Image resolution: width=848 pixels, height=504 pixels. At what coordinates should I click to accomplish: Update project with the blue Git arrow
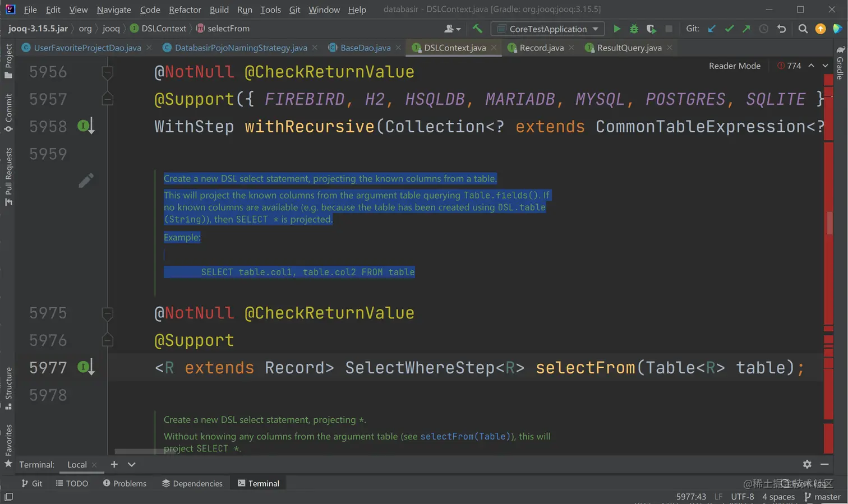tap(712, 29)
